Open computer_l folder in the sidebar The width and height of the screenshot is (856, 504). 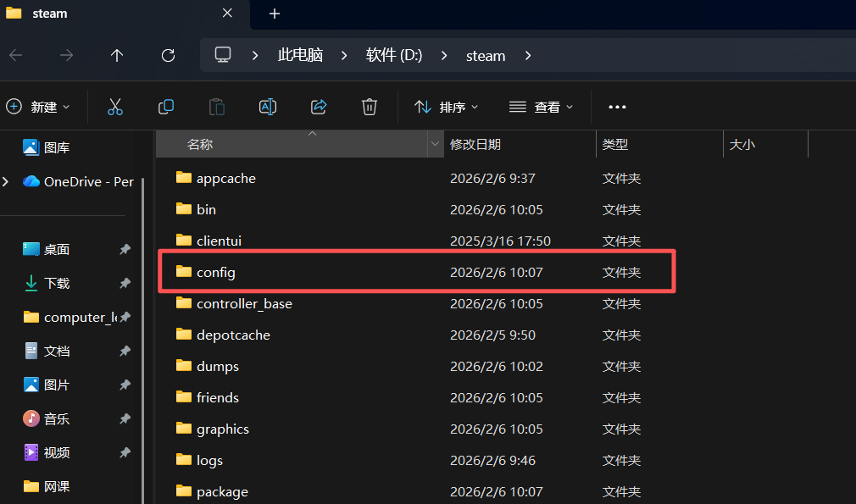pyautogui.click(x=69, y=317)
